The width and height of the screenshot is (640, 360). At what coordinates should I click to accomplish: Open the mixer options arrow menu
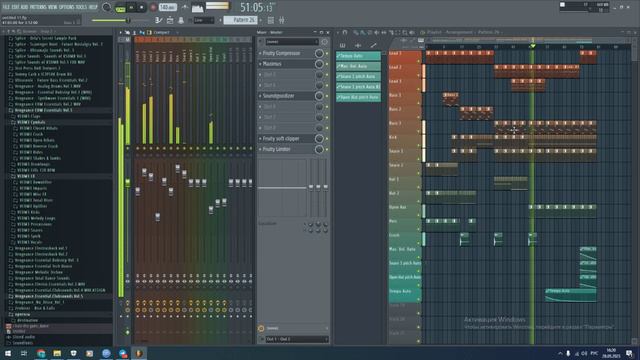pos(120,32)
